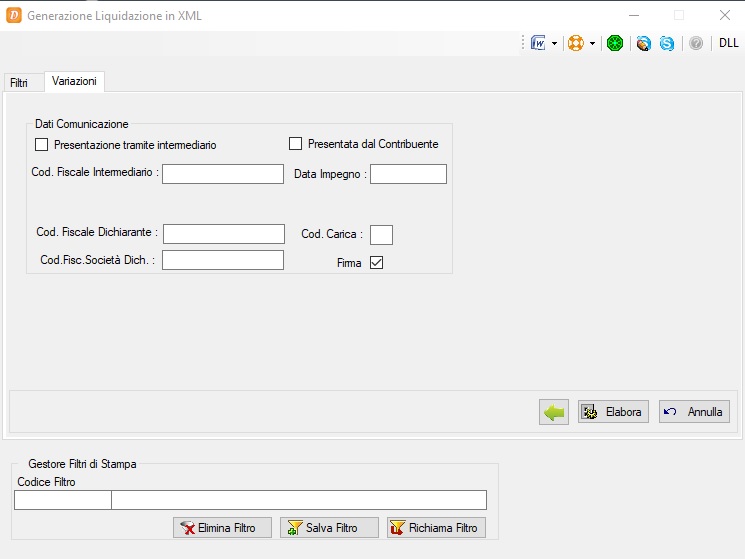Click the Annulla button
Viewport: 745px width, 559px height.
[694, 412]
